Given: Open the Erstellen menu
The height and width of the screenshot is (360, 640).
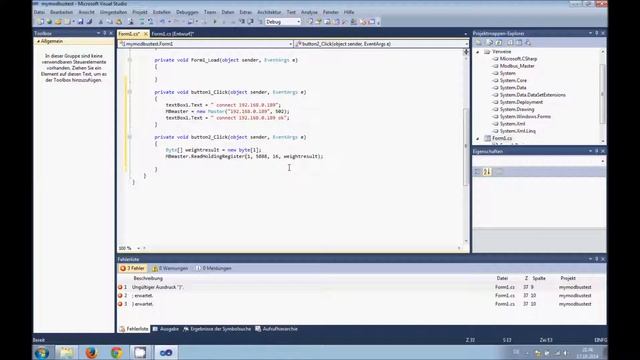Looking at the screenshot, I should 162,12.
